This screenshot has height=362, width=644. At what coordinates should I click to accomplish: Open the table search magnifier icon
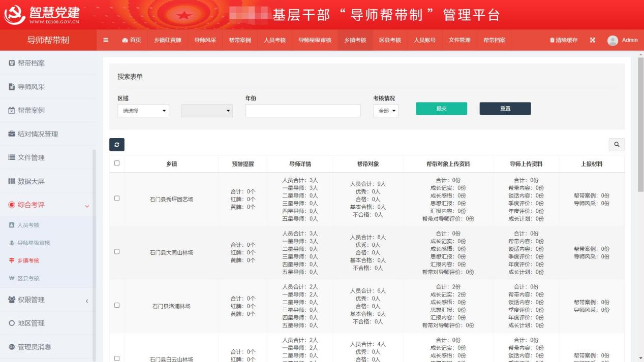click(617, 145)
